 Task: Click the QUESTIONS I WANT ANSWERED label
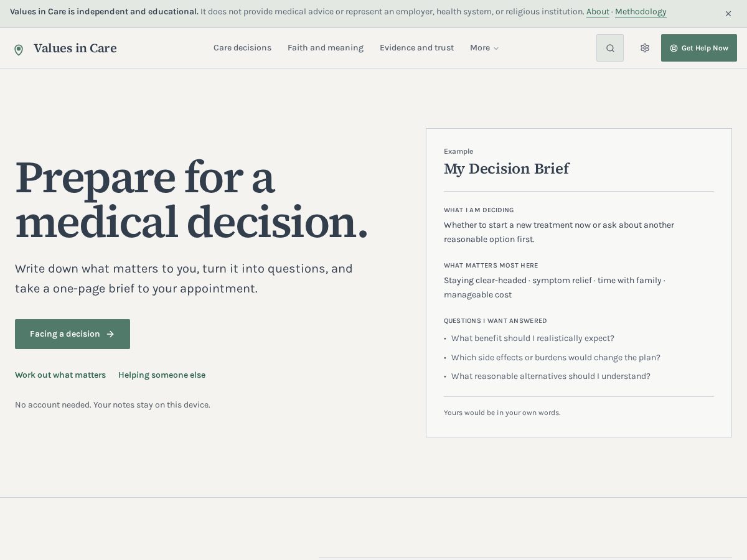pyautogui.click(x=496, y=321)
